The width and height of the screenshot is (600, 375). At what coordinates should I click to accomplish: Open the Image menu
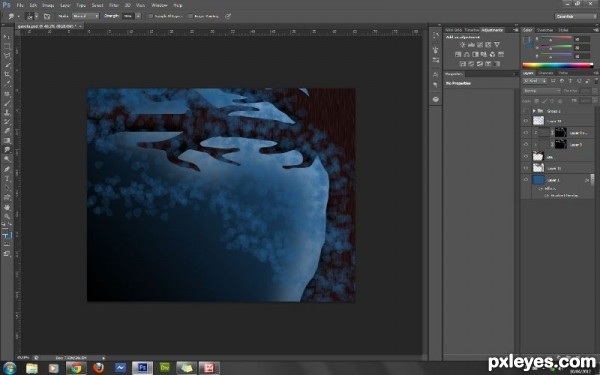point(48,5)
